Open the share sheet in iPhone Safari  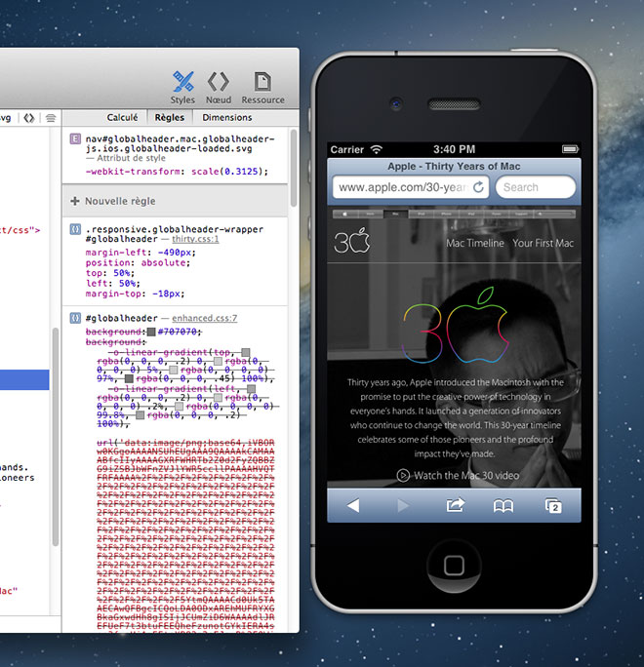(455, 505)
